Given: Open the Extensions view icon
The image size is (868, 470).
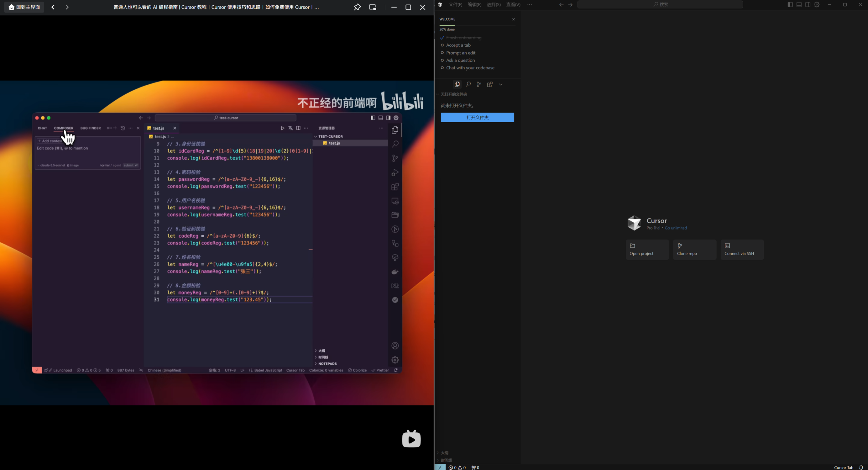Looking at the screenshot, I should click(x=489, y=84).
